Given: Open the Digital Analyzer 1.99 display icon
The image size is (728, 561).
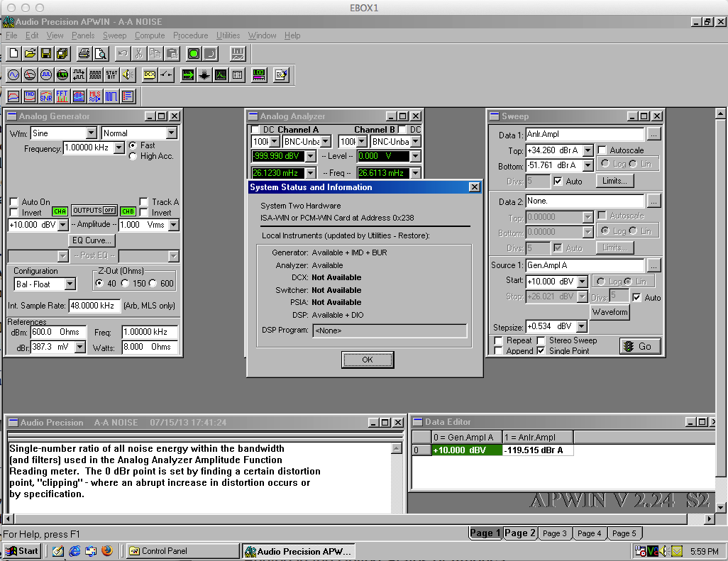Looking at the screenshot, I should point(62,74).
